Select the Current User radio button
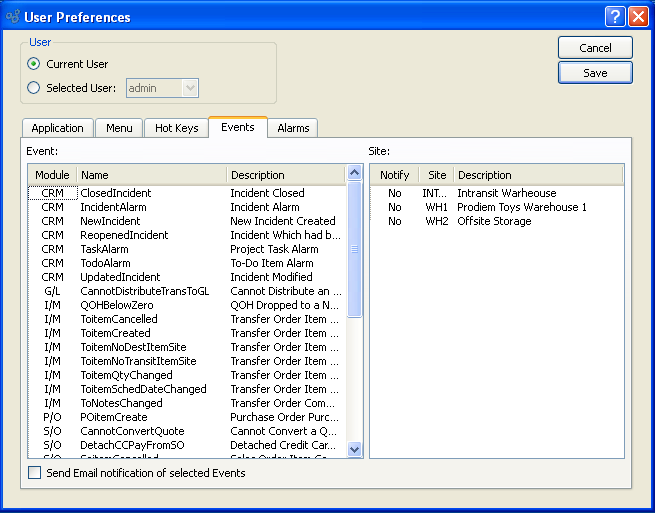655x513 pixels. (x=34, y=64)
